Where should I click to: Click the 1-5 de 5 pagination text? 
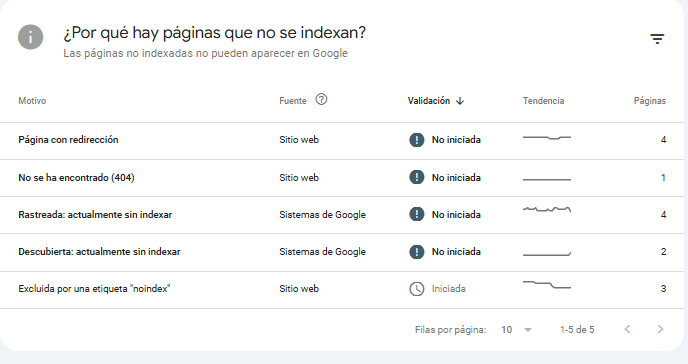point(577,329)
